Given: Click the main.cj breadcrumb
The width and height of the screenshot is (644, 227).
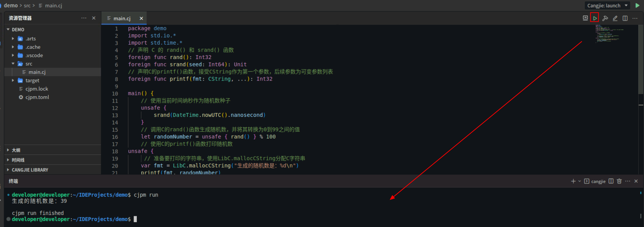Looking at the screenshot, I should (54, 6).
